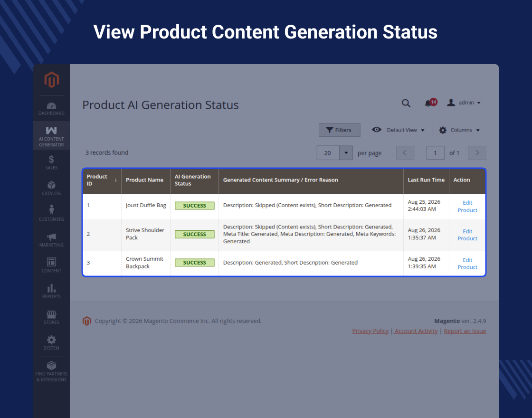This screenshot has height=418, width=532.
Task: Click the Aug 26, 2026 1:35:37 AM timestamp
Action: 424,234
